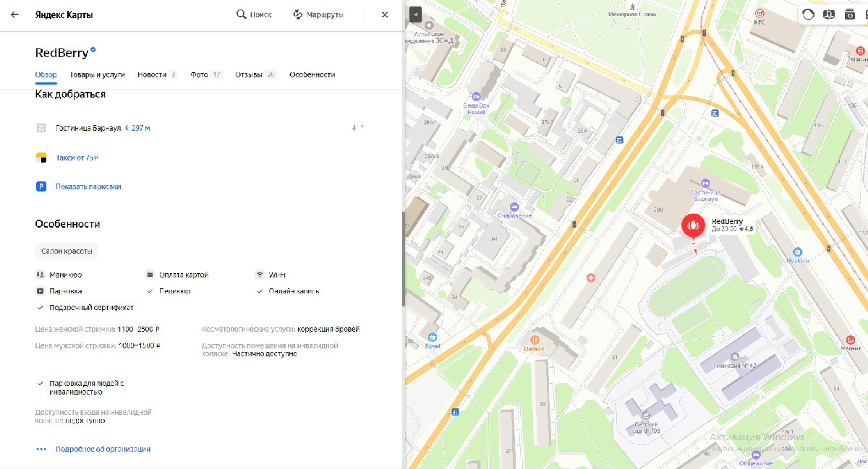This screenshot has height=469, width=868.
Task: Switch to the Обзор tab
Action: click(46, 74)
